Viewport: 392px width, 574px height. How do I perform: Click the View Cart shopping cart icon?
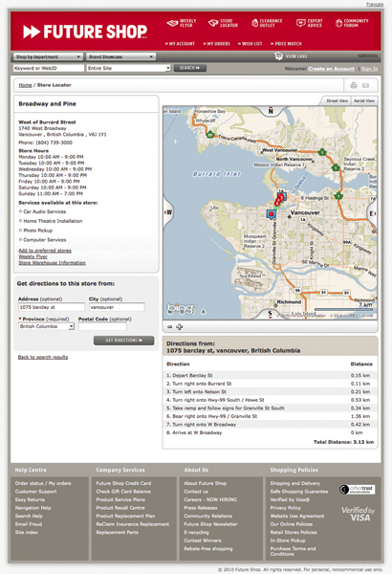point(278,56)
